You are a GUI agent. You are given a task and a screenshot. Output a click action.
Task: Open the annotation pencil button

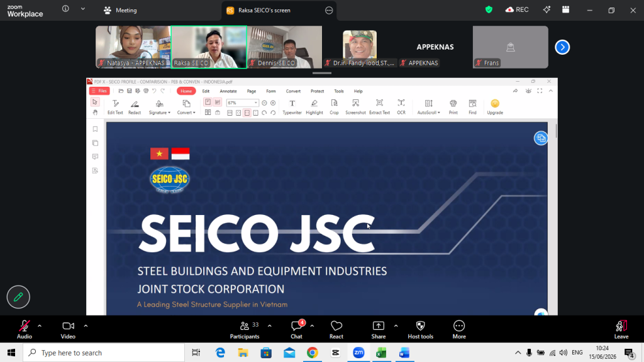[x=18, y=297]
